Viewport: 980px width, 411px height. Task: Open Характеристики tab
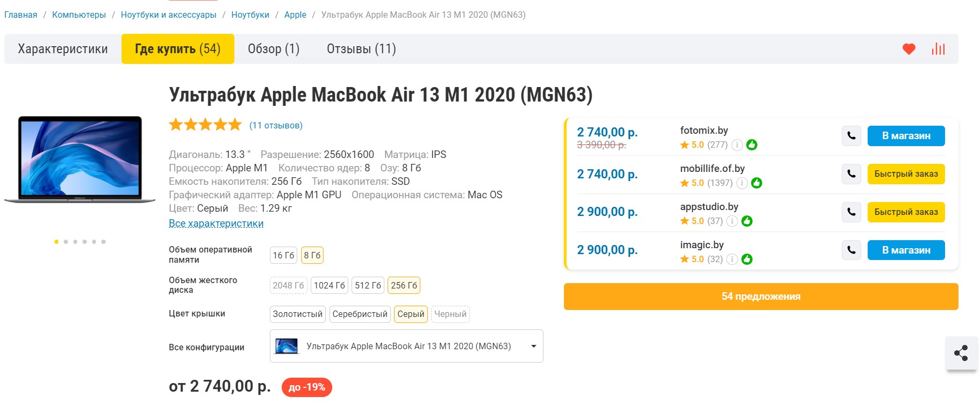63,49
